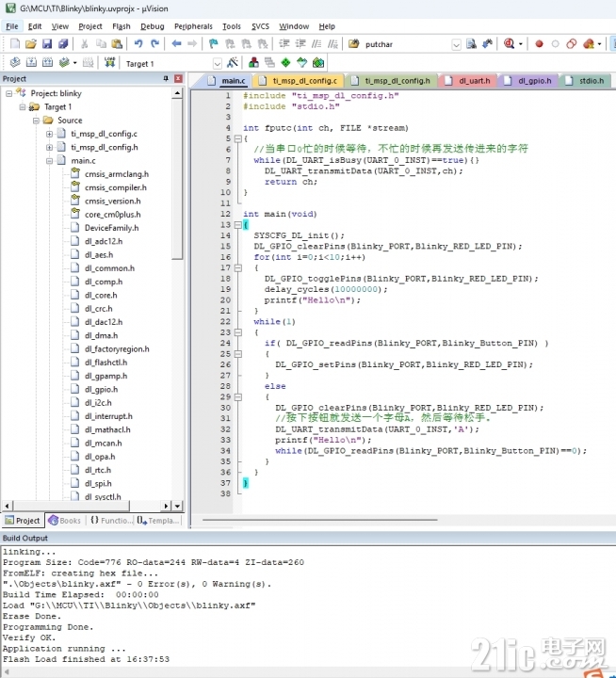Click the project tree horizontal scrollbar
Screen dimensions: 616x678
(71, 506)
